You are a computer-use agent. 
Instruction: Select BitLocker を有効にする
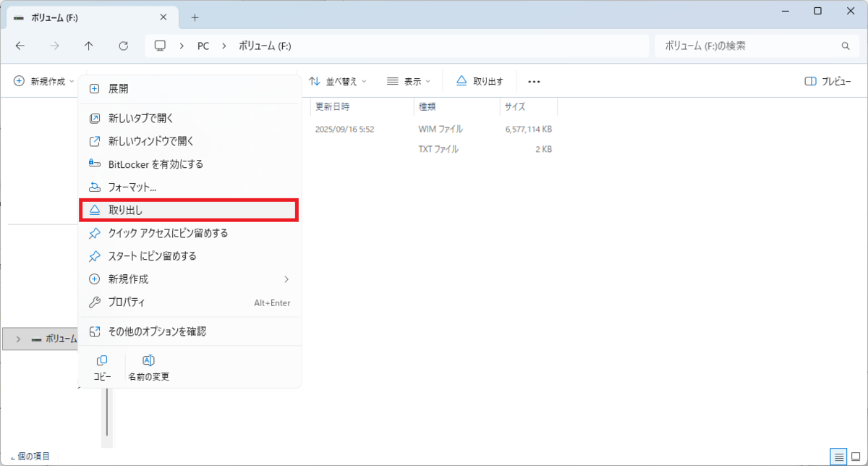[x=189, y=164]
